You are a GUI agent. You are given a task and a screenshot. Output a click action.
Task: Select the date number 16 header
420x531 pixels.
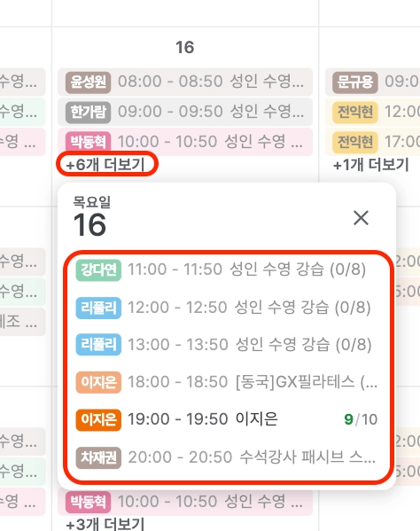[x=185, y=47]
